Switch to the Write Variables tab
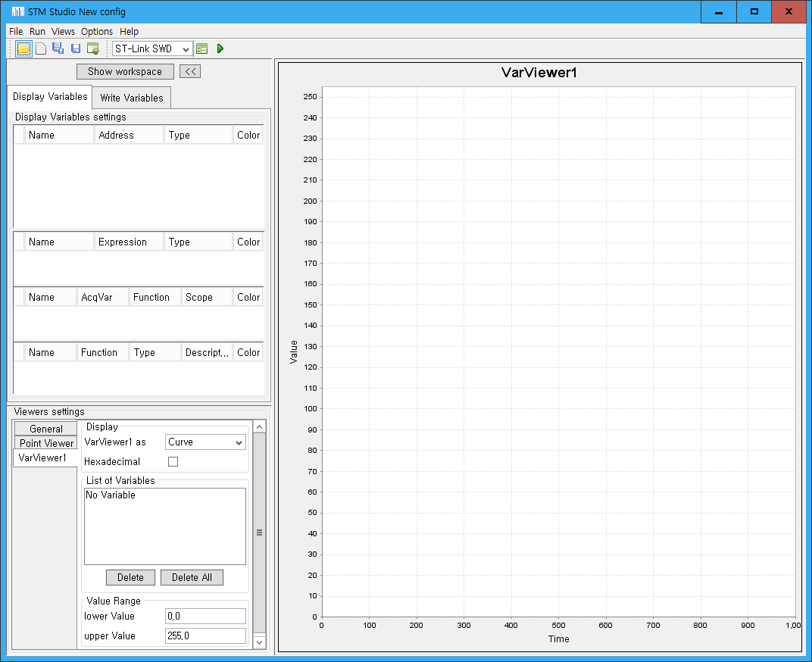The image size is (812, 662). pyautogui.click(x=132, y=98)
